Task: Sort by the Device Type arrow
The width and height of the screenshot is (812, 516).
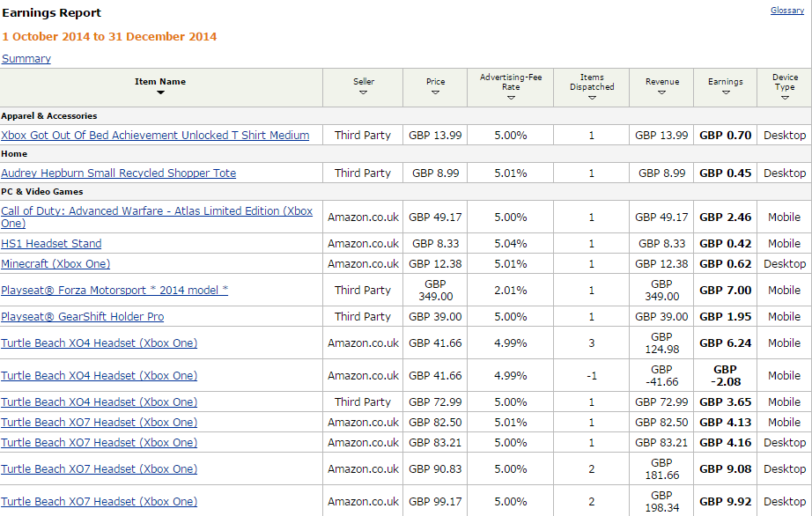Action: coord(785,98)
